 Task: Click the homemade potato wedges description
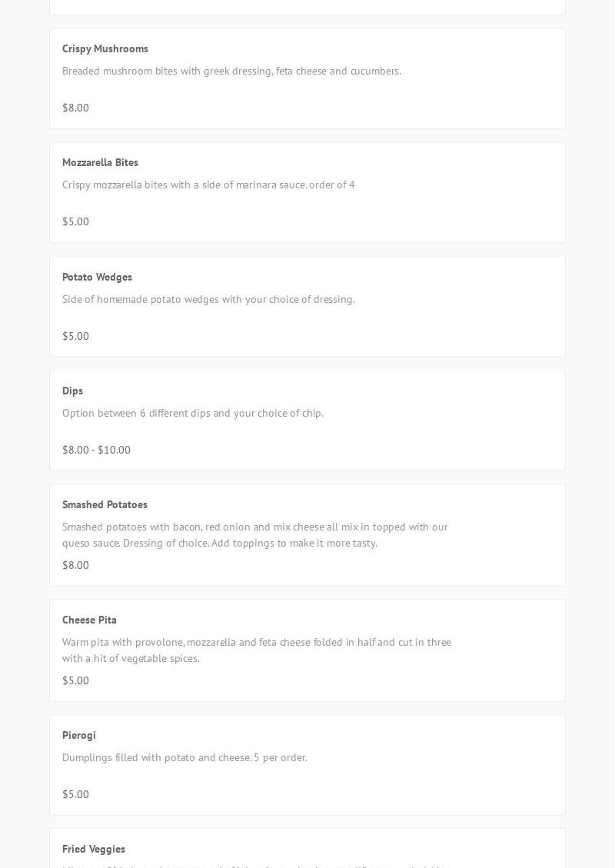(x=208, y=299)
